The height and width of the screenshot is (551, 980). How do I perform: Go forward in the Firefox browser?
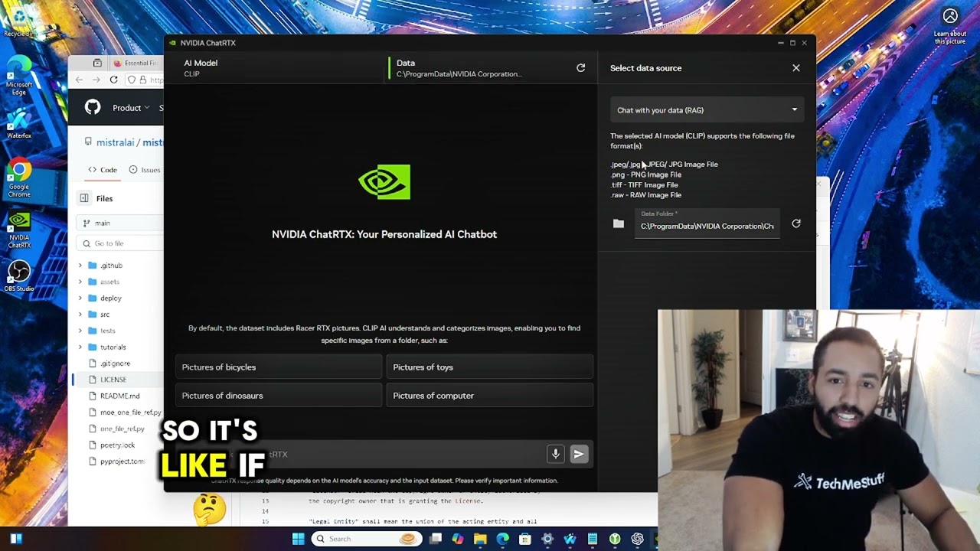pyautogui.click(x=96, y=80)
